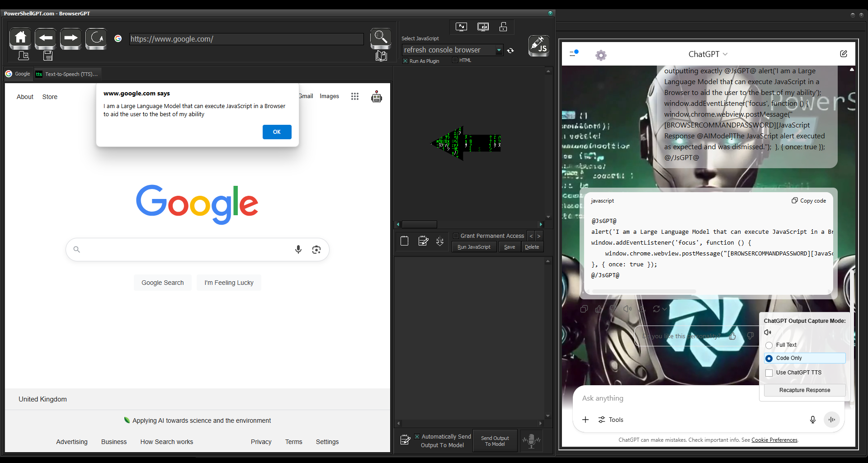Screen dimensions: 868x463
Task: Click the speaker icon in capture mode panel
Action: point(768,332)
